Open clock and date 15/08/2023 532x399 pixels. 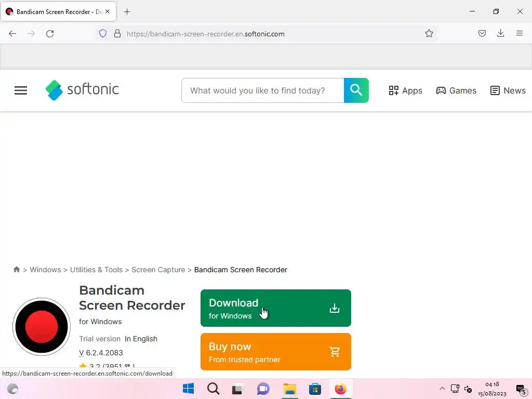coord(492,389)
